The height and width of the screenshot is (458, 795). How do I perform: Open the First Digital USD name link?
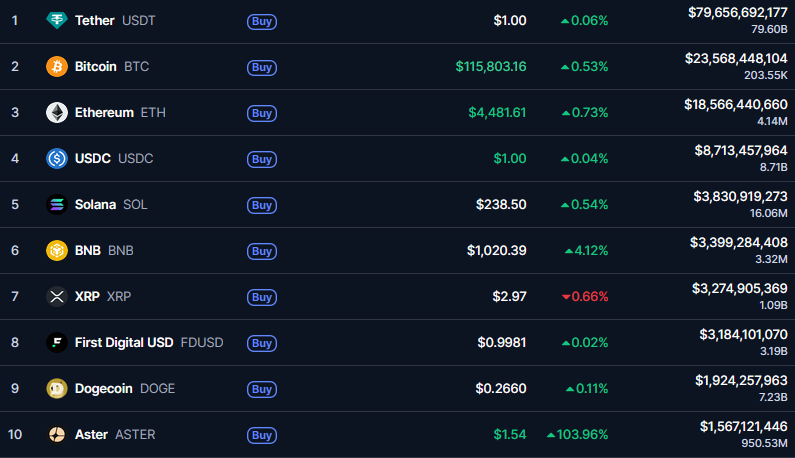[124, 342]
